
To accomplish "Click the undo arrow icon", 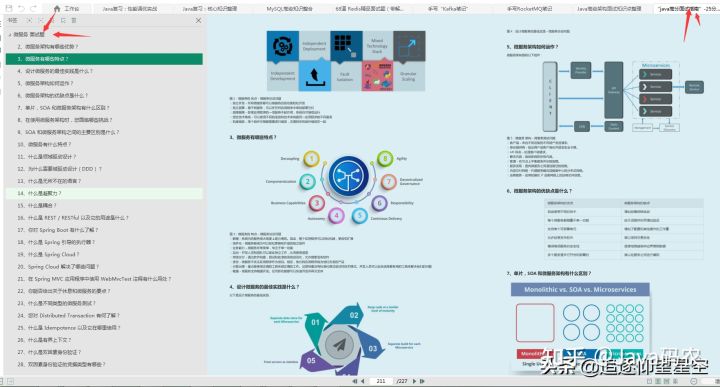I will pyautogui.click(x=21, y=8).
